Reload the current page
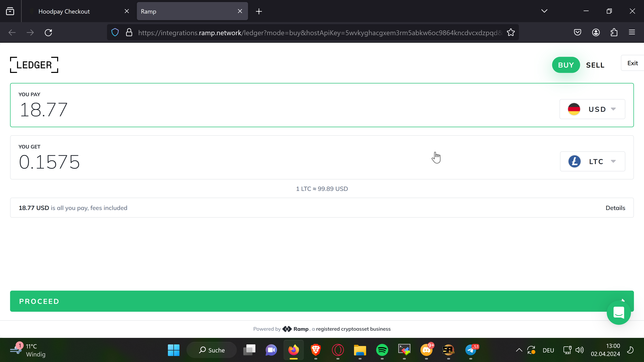 tap(48, 33)
